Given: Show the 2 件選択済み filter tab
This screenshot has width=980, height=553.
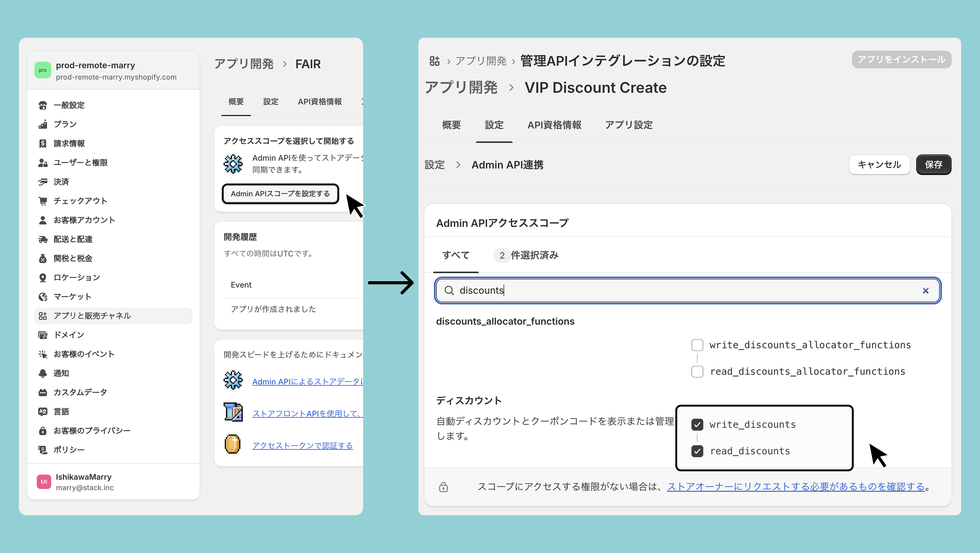Looking at the screenshot, I should 526,255.
